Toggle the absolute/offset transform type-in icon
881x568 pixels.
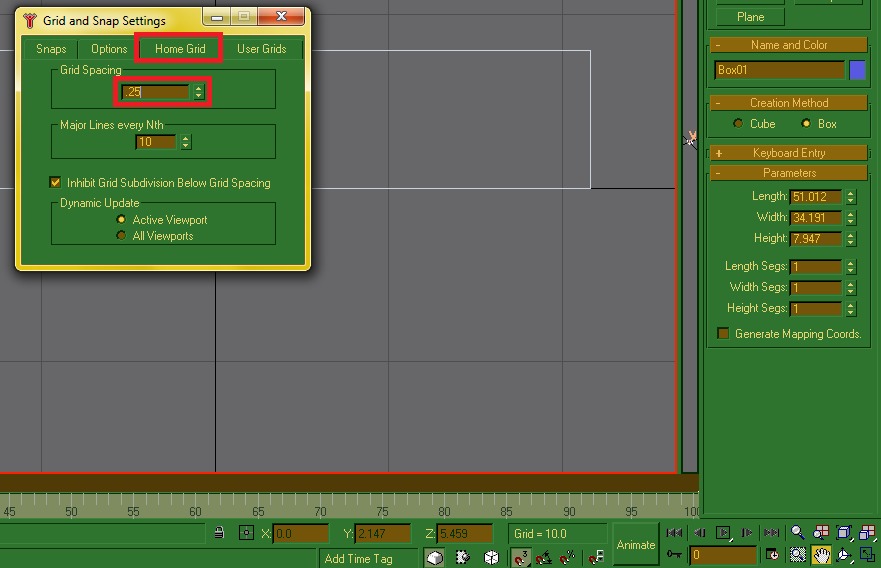(x=246, y=533)
